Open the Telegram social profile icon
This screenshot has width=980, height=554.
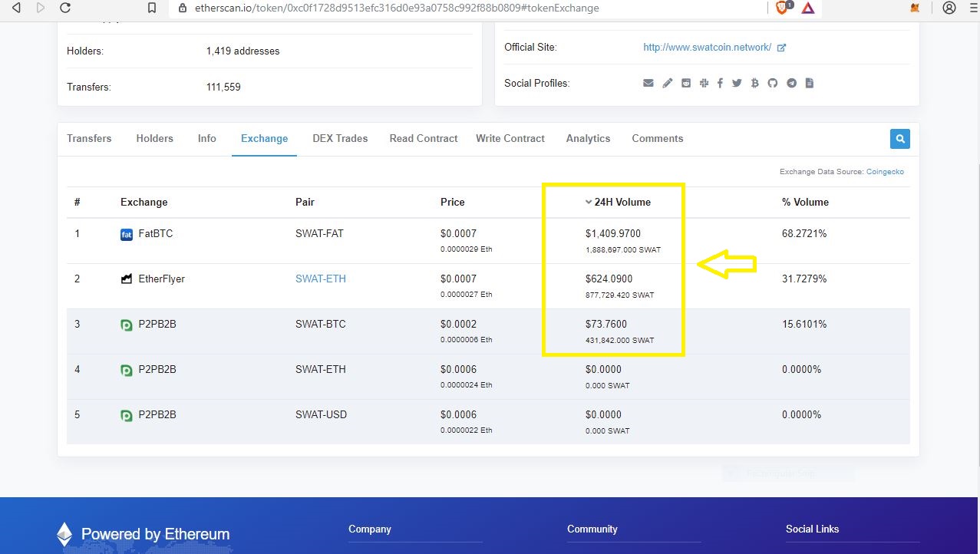tap(792, 83)
